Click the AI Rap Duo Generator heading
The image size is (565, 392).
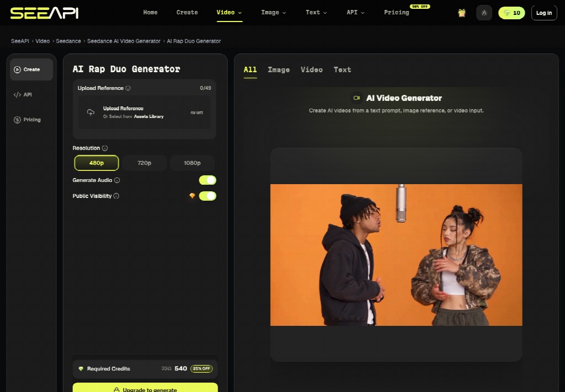tap(126, 69)
